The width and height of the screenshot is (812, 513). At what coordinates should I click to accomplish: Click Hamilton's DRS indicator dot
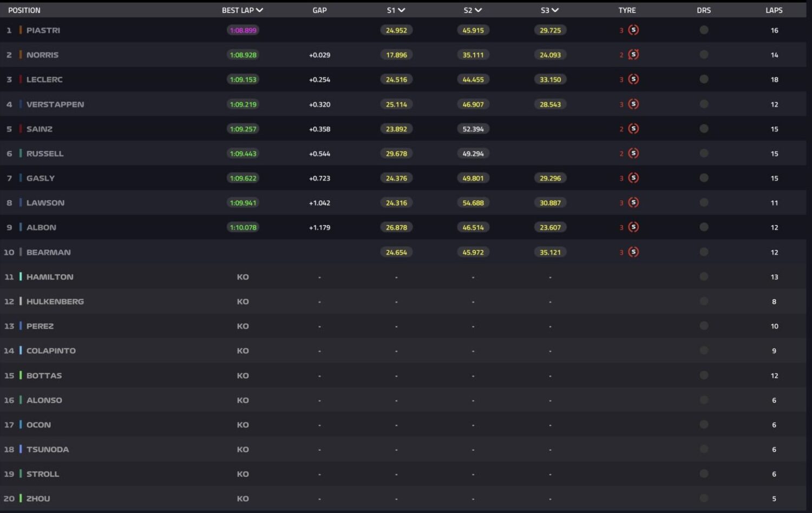pyautogui.click(x=704, y=277)
